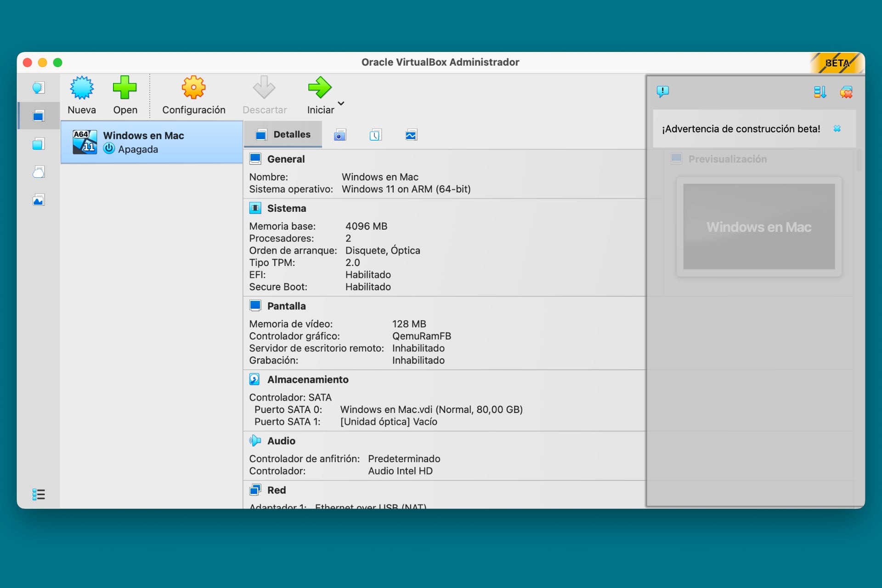Click the Red section header
Image resolution: width=882 pixels, height=588 pixels.
[277, 490]
